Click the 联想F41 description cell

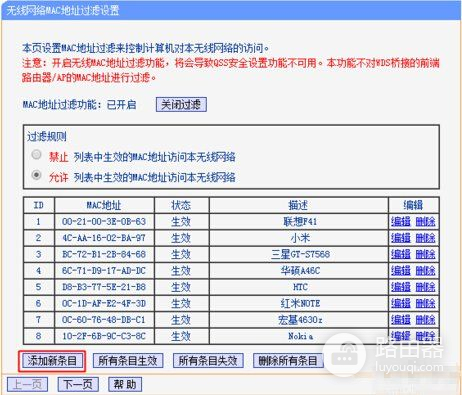tap(299, 222)
